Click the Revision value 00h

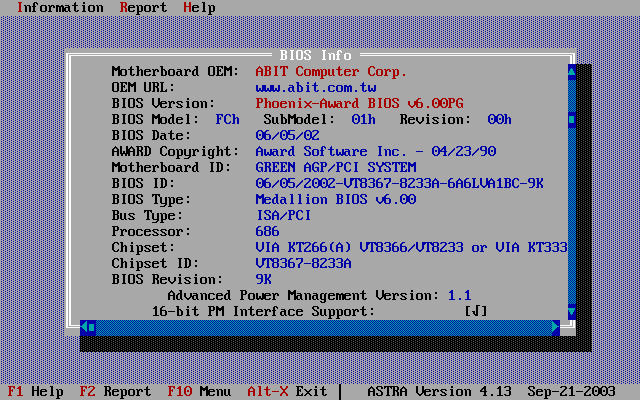coord(499,120)
